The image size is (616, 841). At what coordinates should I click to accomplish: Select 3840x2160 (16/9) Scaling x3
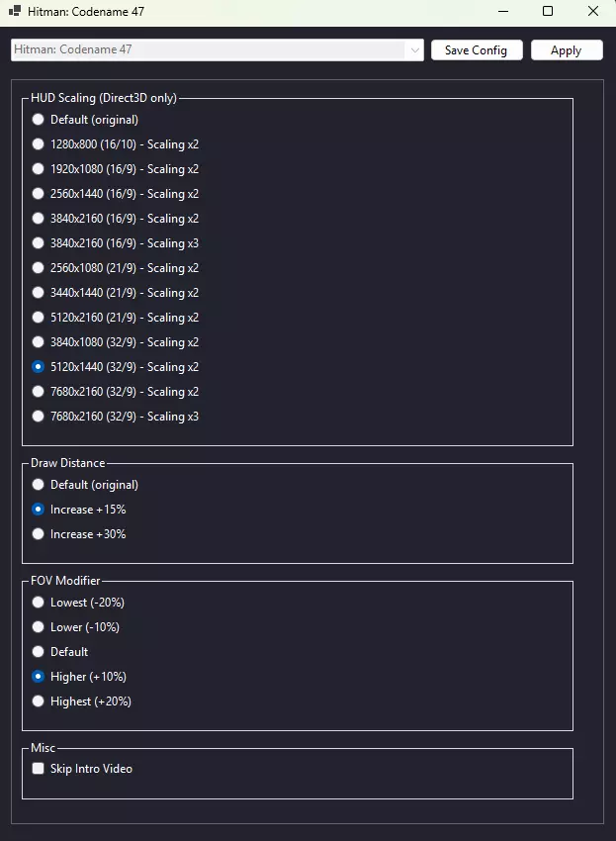39,243
